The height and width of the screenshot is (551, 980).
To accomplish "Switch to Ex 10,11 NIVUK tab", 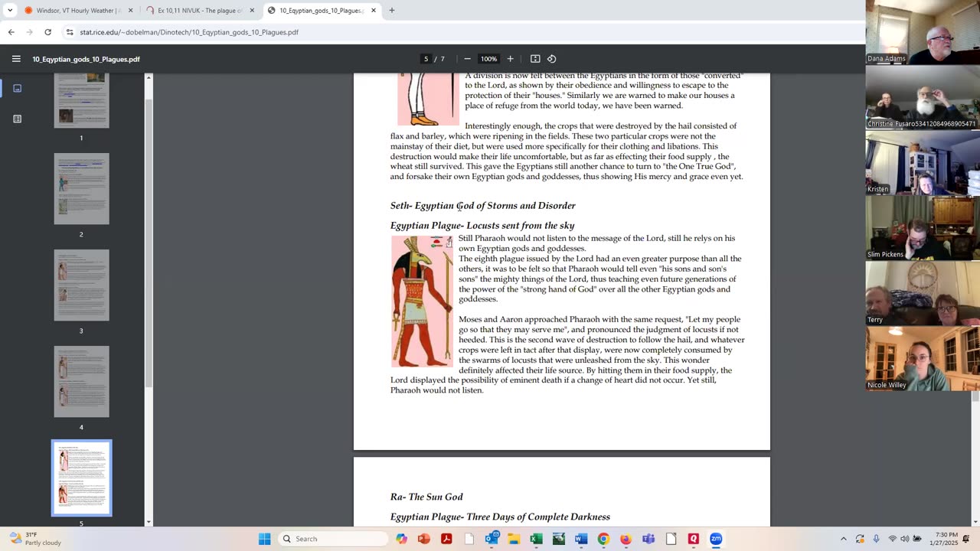I will pos(201,11).
